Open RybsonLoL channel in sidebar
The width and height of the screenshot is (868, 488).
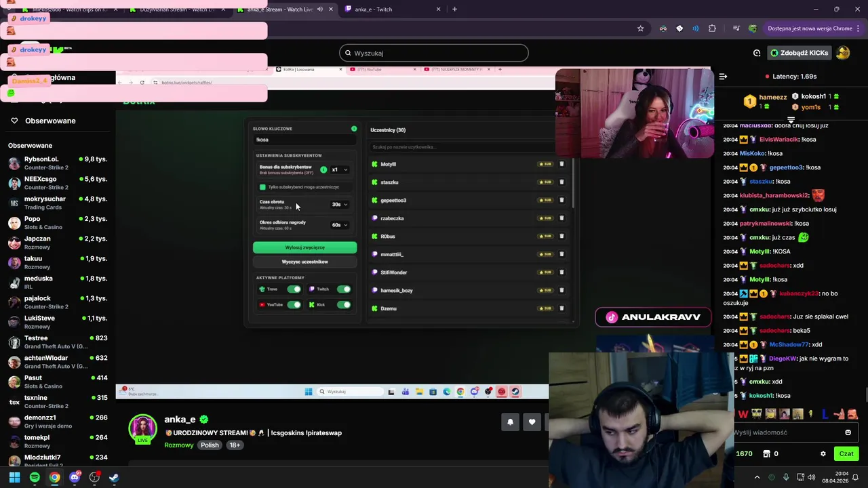click(58, 163)
